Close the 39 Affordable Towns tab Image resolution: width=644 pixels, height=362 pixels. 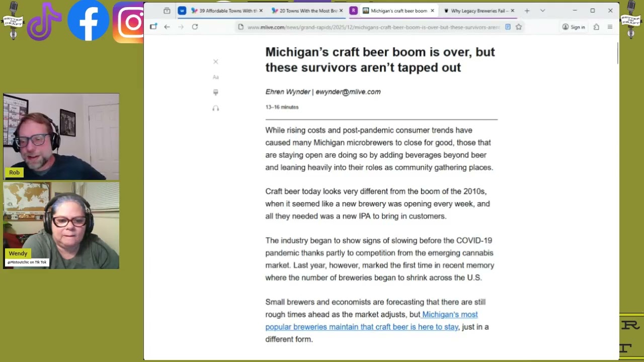pos(261,11)
